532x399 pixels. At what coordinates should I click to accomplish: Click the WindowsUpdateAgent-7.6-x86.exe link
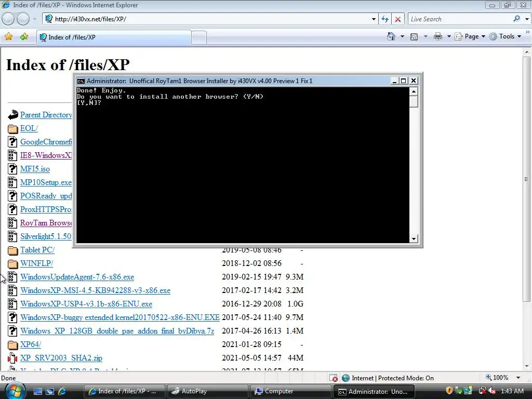point(77,277)
